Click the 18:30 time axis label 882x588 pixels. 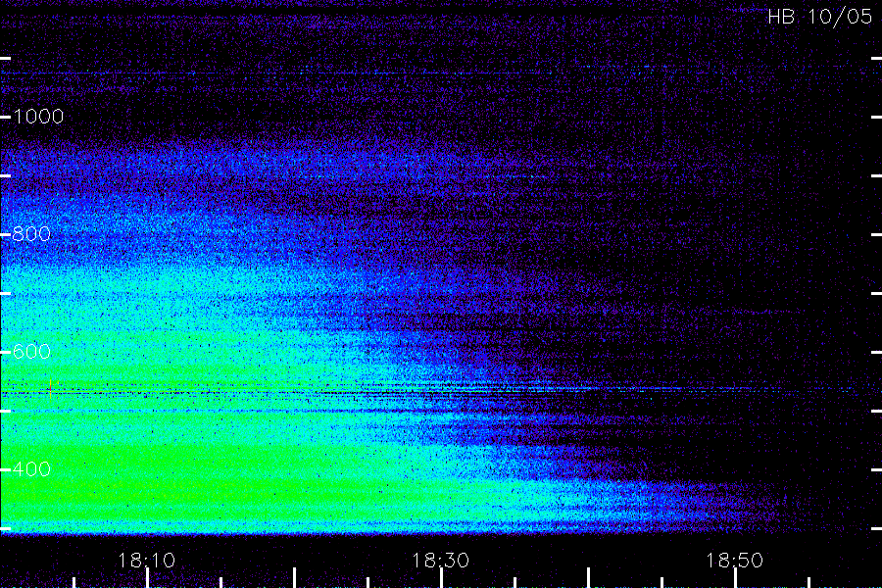tap(440, 561)
